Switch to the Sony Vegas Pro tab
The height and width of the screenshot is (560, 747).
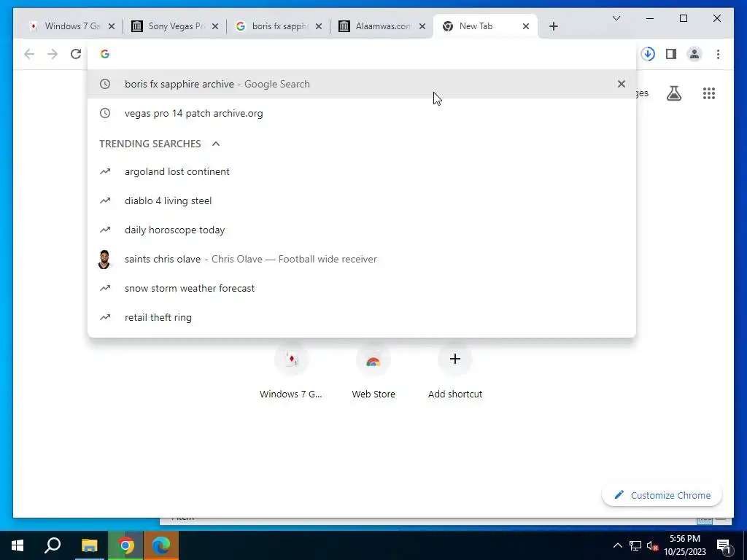click(x=175, y=26)
